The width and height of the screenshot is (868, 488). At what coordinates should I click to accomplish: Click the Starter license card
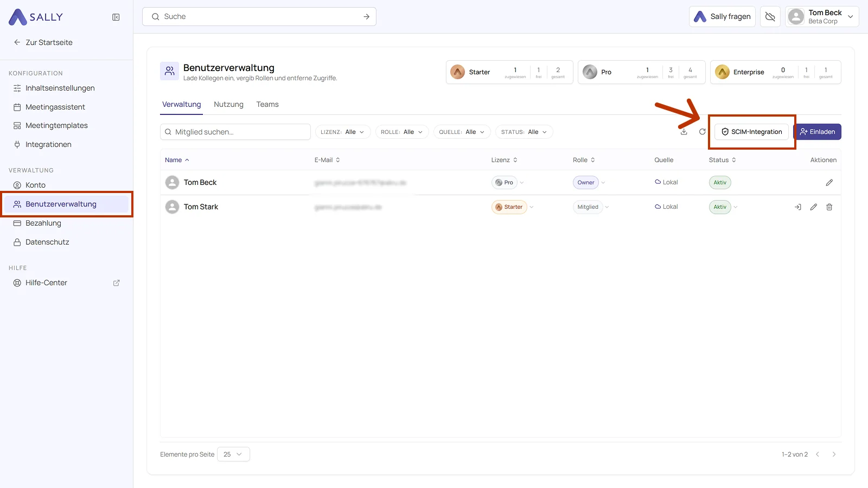509,72
